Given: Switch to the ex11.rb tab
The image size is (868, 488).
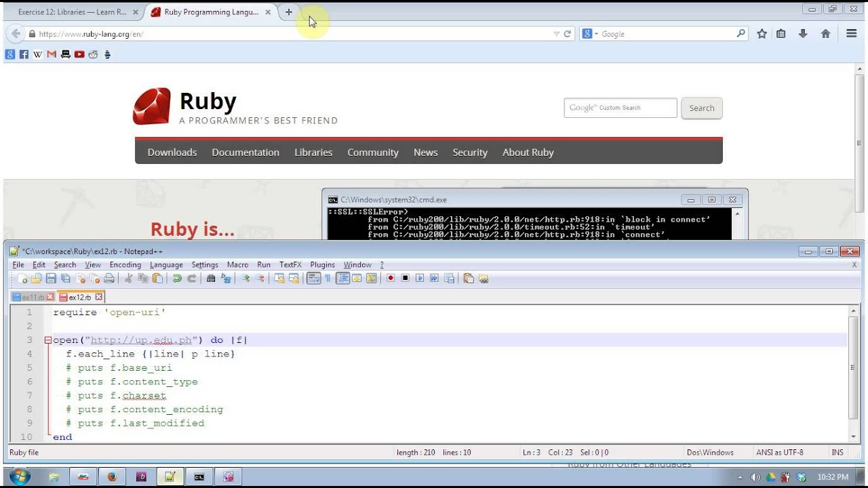Looking at the screenshot, I should click(x=33, y=297).
